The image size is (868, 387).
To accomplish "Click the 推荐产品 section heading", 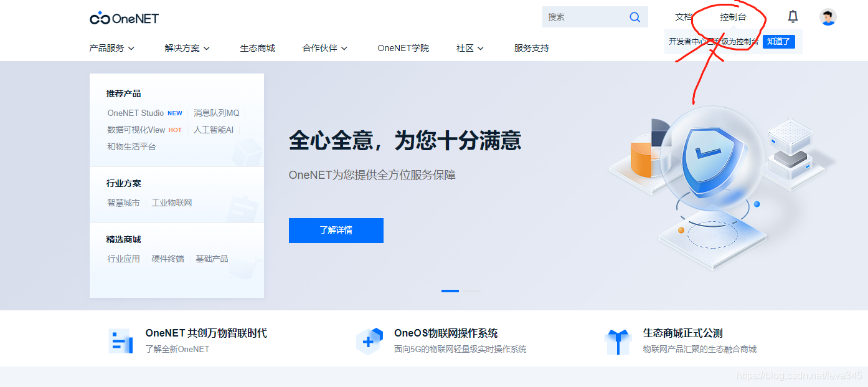I will [123, 93].
